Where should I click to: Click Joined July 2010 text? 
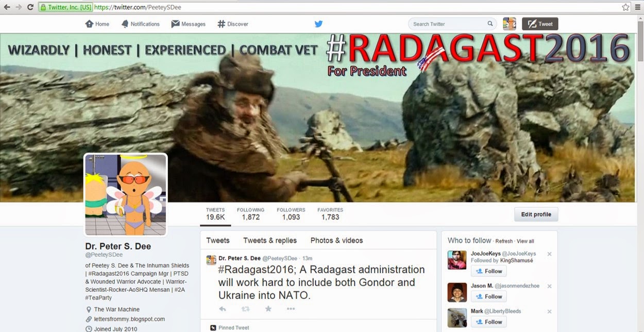click(115, 329)
